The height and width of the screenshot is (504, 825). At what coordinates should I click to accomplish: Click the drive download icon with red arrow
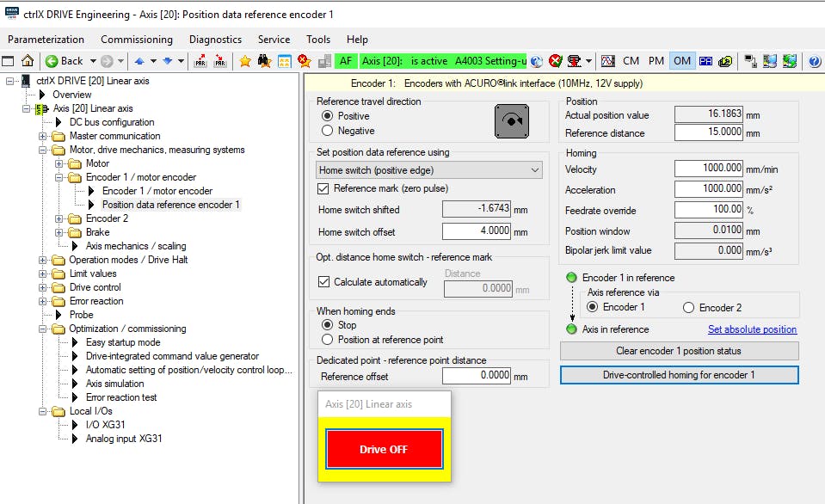coord(575,61)
